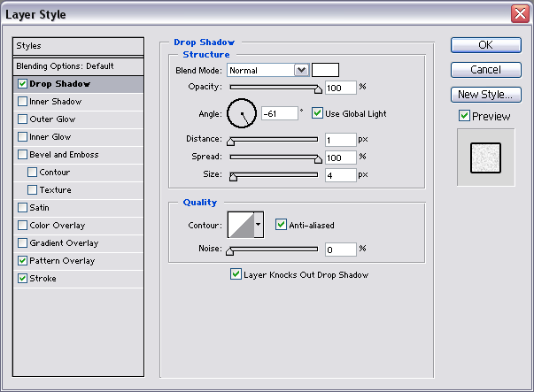The height and width of the screenshot is (392, 534).
Task: Uncheck the Pattern Overlay checkbox
Action: [22, 261]
